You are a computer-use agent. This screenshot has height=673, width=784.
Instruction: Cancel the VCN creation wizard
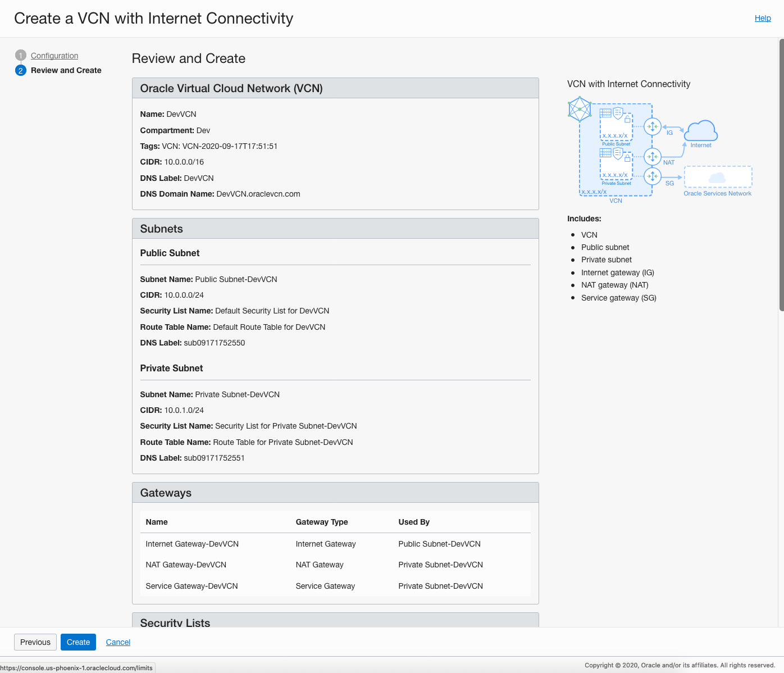(118, 642)
